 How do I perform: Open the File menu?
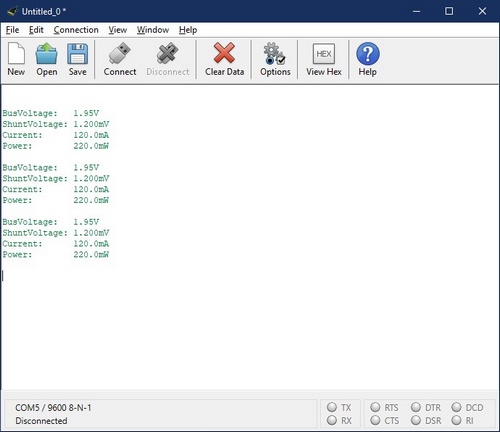(x=12, y=30)
